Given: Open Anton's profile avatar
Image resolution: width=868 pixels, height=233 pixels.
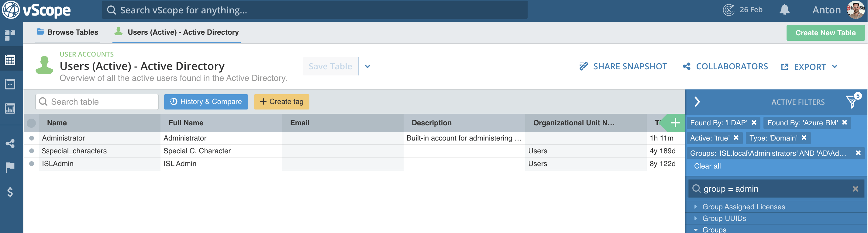Looking at the screenshot, I should (x=855, y=10).
